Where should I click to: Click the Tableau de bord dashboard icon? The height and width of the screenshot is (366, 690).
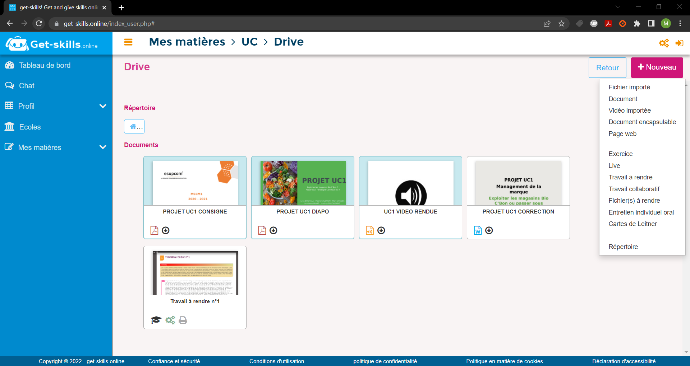tap(9, 65)
